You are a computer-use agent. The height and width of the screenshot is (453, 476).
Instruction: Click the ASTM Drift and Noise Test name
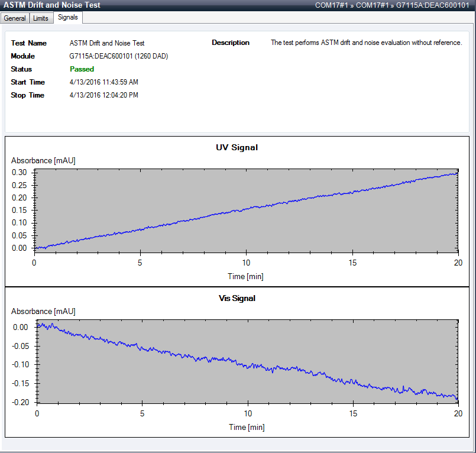point(106,43)
